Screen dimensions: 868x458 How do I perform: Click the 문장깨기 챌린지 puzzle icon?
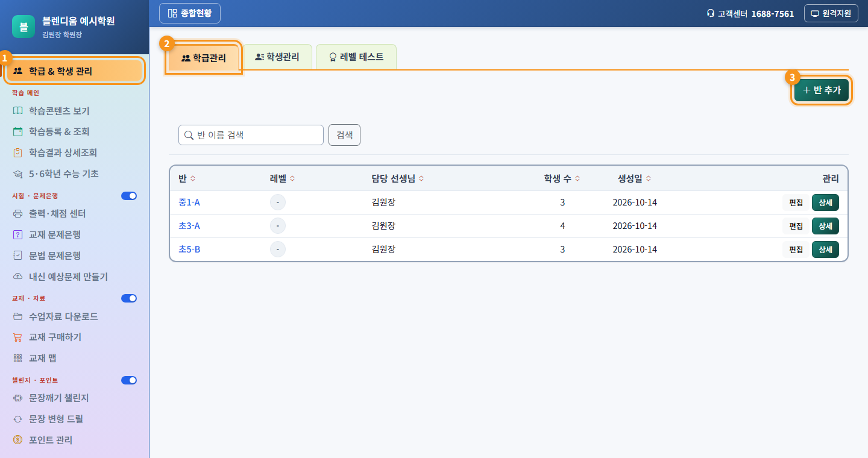[17, 398]
